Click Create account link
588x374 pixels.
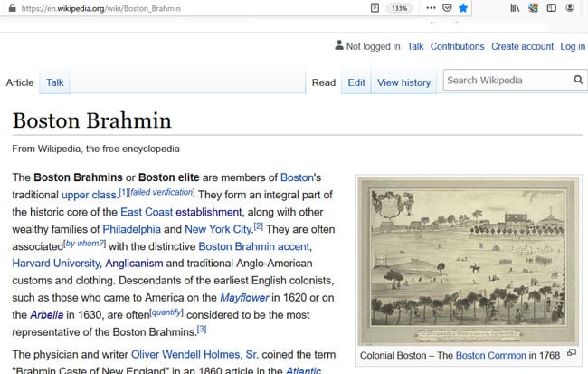click(522, 46)
